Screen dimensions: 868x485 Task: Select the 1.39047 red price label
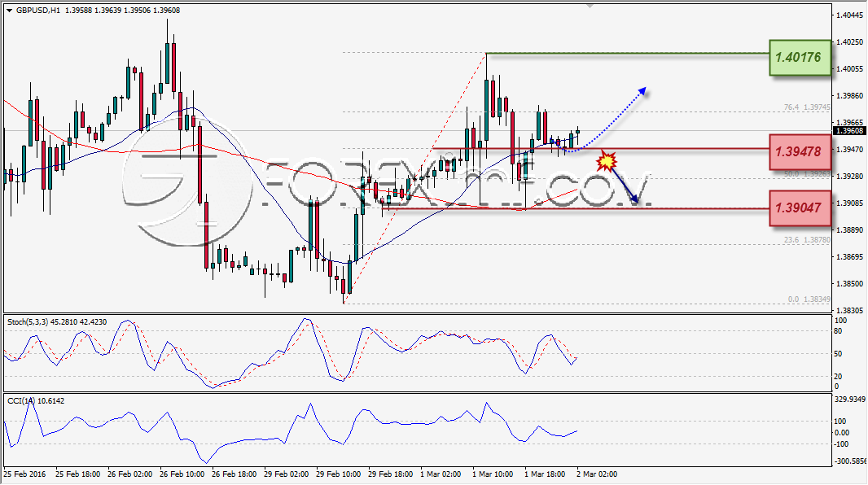pos(800,208)
